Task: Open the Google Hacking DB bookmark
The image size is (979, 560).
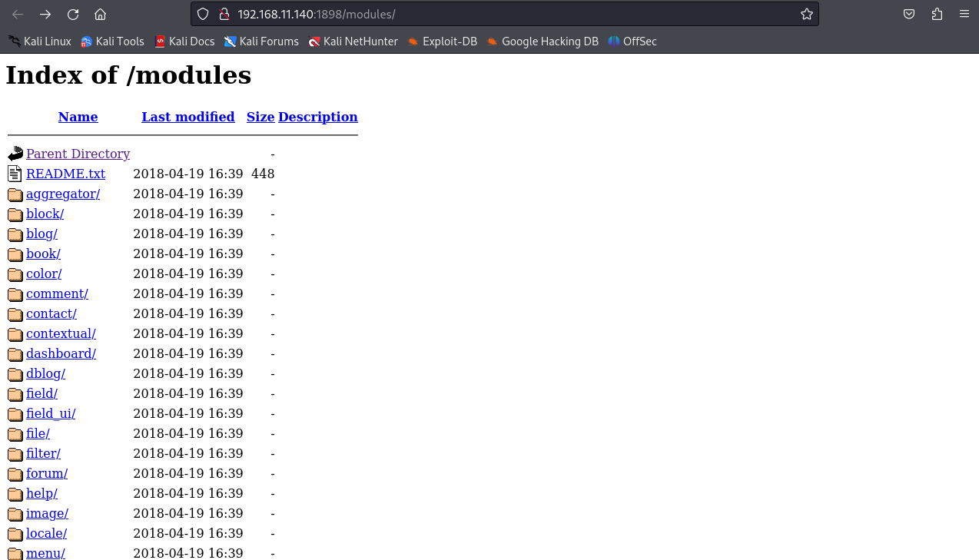Action: tap(542, 41)
